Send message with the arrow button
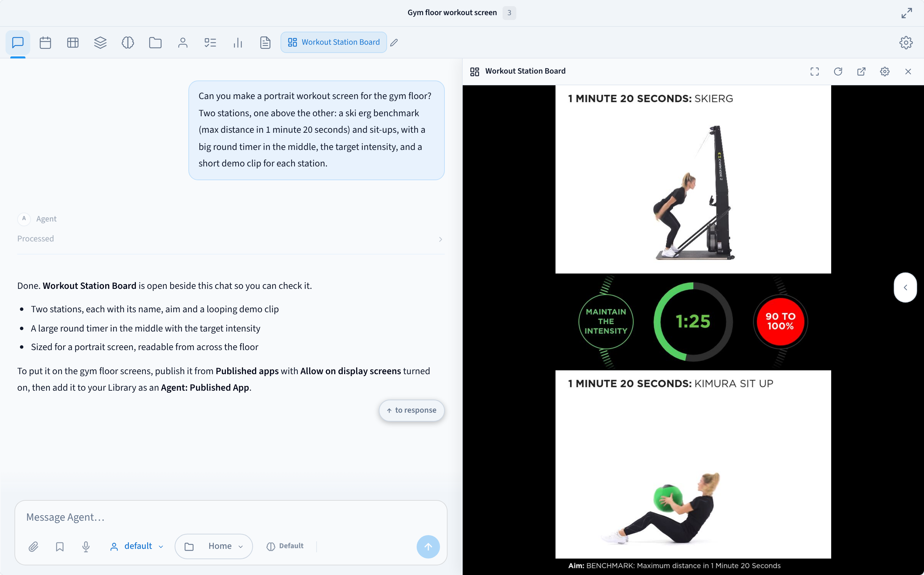This screenshot has width=924, height=575. click(428, 546)
